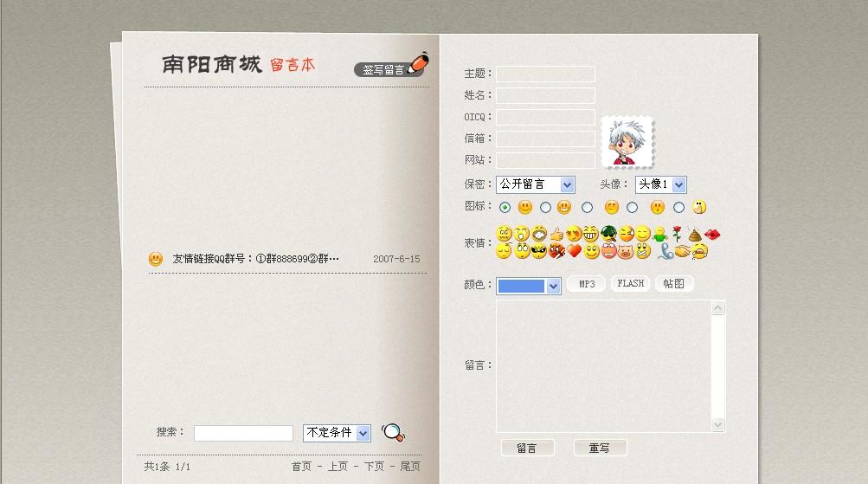
Task: Click the 帖图 insert image button
Action: click(673, 283)
